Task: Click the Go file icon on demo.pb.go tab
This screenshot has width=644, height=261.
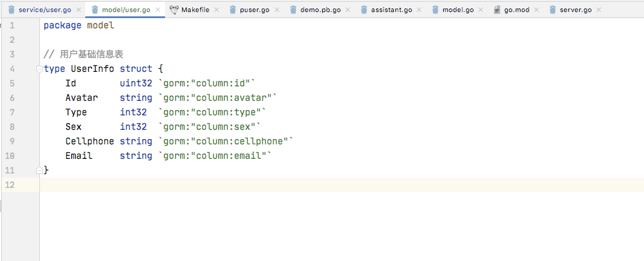Action: point(293,10)
